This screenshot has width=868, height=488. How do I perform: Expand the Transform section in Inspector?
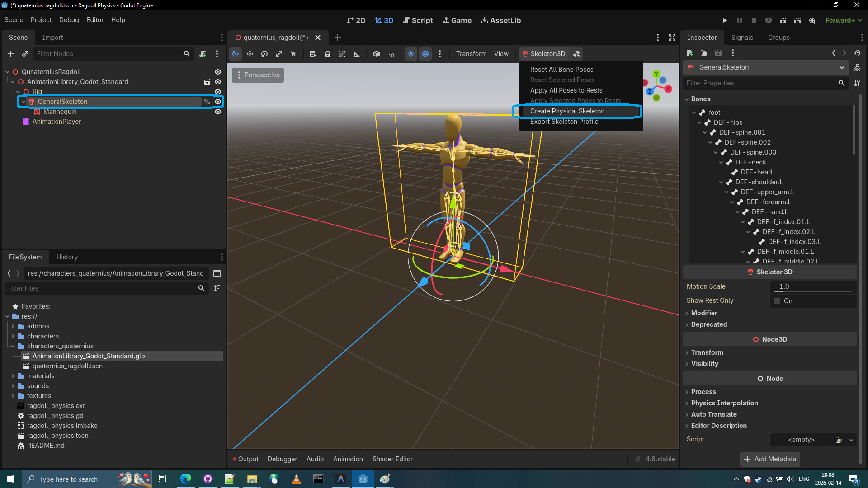tap(707, 352)
